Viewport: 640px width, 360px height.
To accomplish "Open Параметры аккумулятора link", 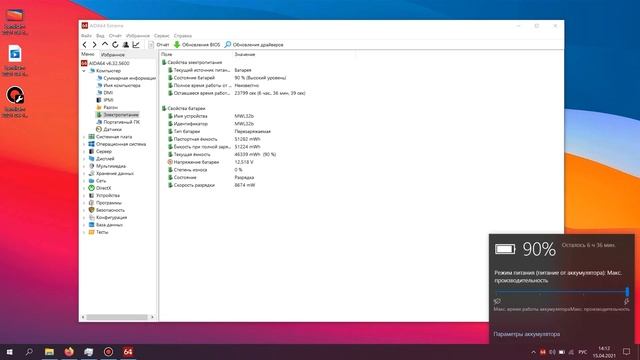I will pyautogui.click(x=527, y=334).
